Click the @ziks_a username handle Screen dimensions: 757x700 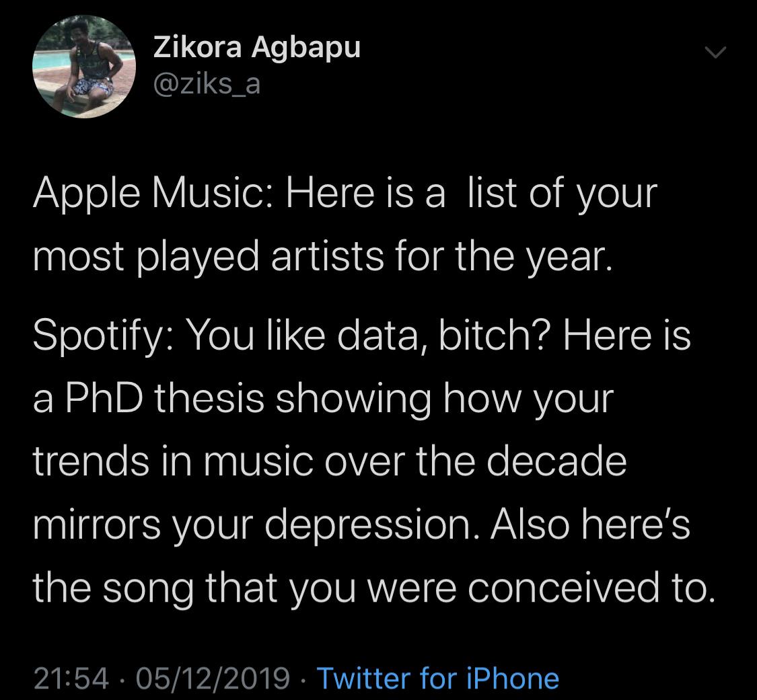pos(209,83)
